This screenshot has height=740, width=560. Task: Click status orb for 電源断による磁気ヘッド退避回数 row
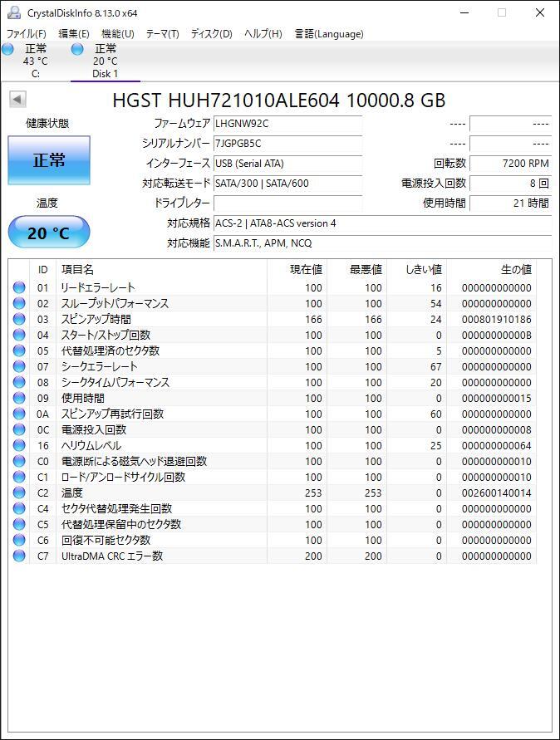[19, 461]
